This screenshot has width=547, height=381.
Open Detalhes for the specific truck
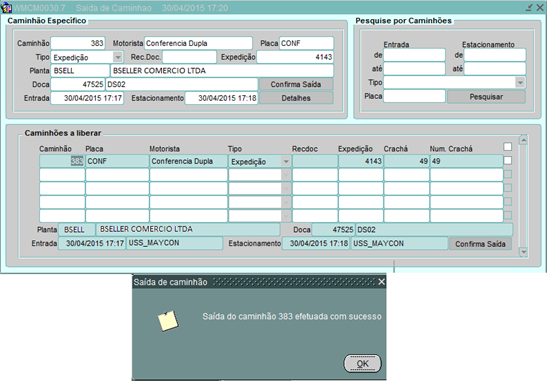[x=296, y=98]
